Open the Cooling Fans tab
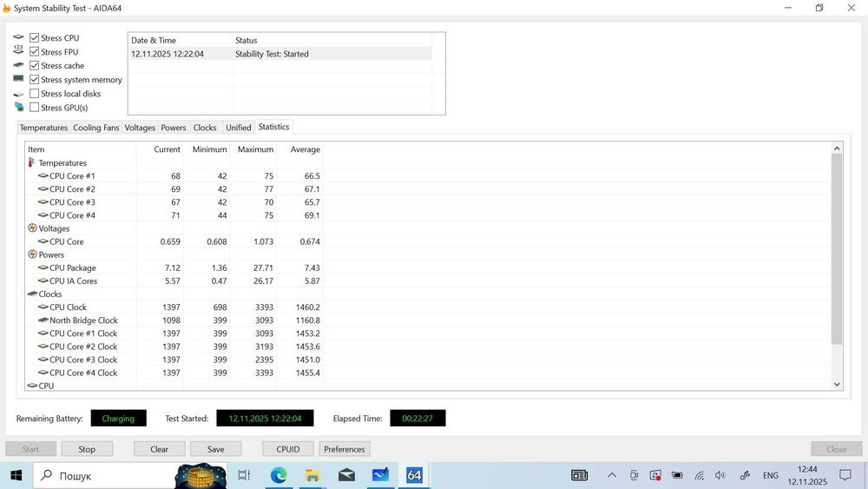868x489 pixels. [95, 128]
